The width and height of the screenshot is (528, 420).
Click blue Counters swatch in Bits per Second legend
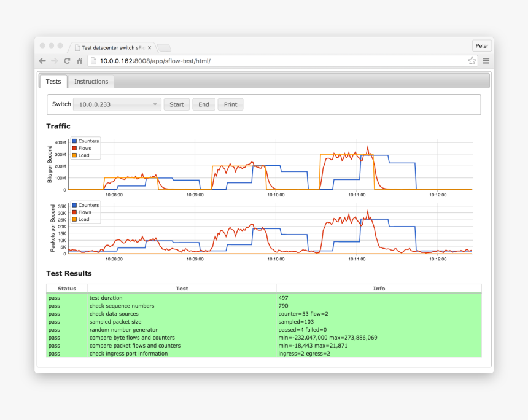[x=74, y=141]
